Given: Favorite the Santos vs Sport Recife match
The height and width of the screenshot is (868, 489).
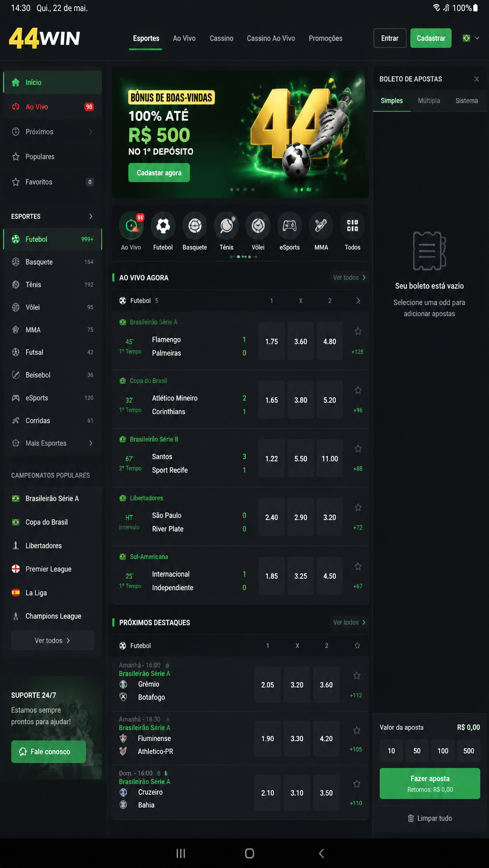Looking at the screenshot, I should click(x=358, y=449).
